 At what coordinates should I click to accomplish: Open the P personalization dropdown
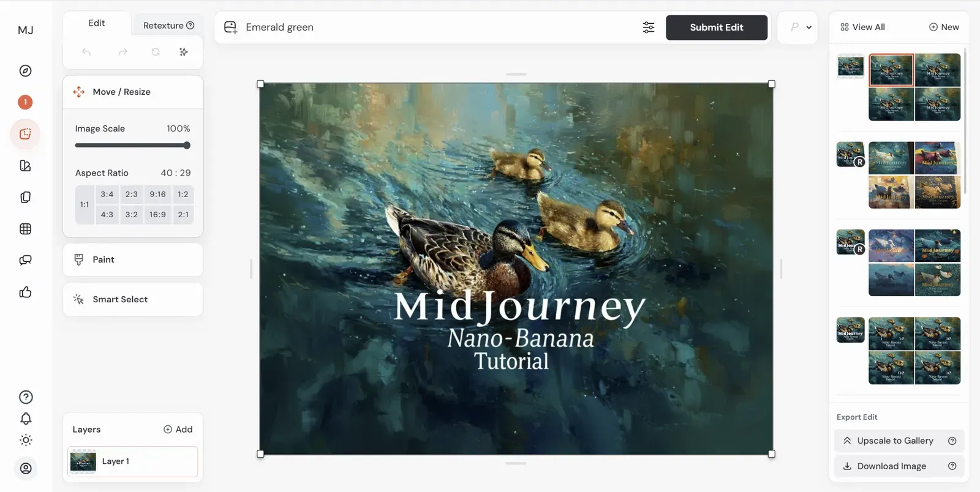pyautogui.click(x=798, y=28)
